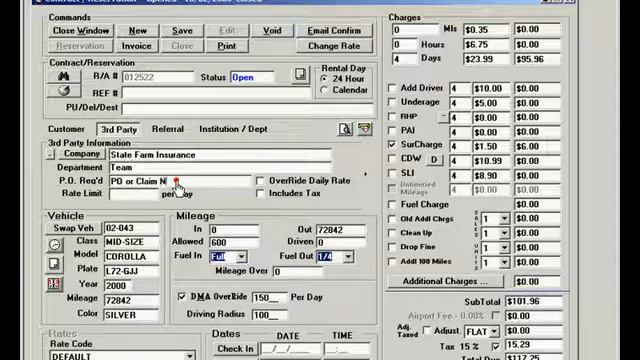Enable the SLI checkbox

click(x=392, y=173)
